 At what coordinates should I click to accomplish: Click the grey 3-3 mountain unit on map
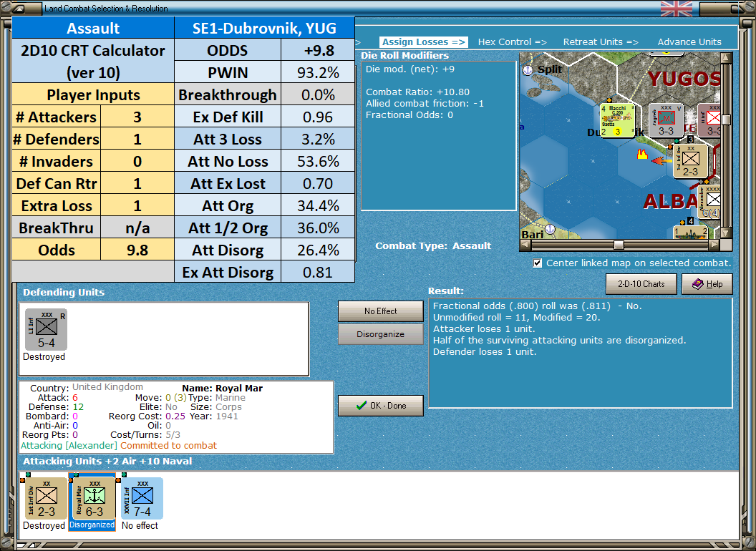tap(666, 120)
